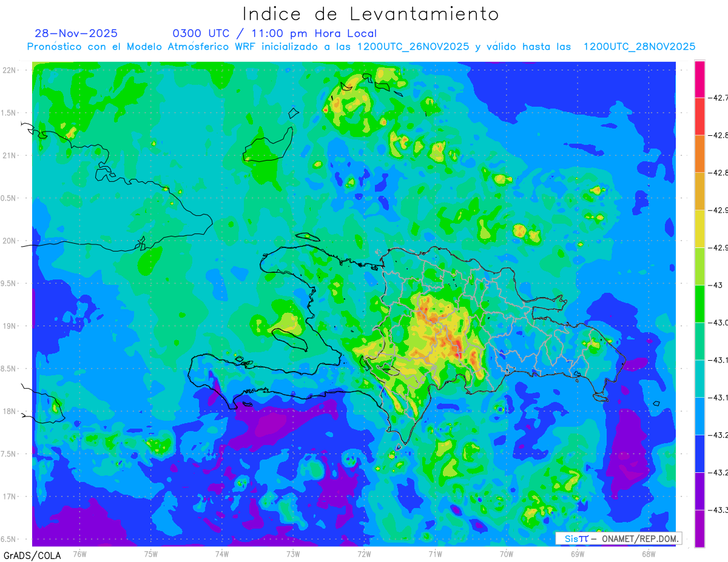728x562 pixels.
Task: Click the "74W" longitude label
Action: [x=222, y=554]
